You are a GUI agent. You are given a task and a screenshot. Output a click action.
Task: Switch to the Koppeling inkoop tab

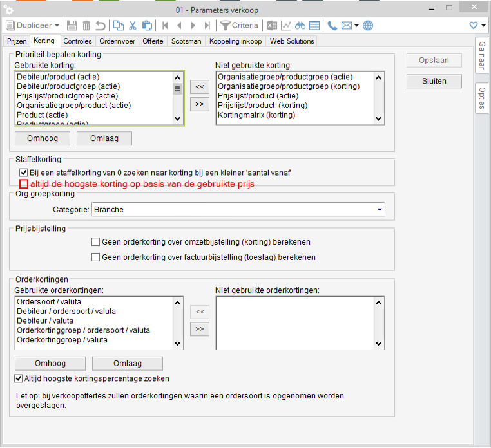[235, 41]
